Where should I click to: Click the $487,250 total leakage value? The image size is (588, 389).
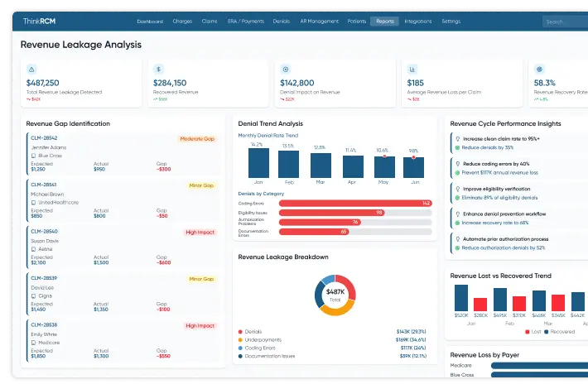[x=43, y=83]
